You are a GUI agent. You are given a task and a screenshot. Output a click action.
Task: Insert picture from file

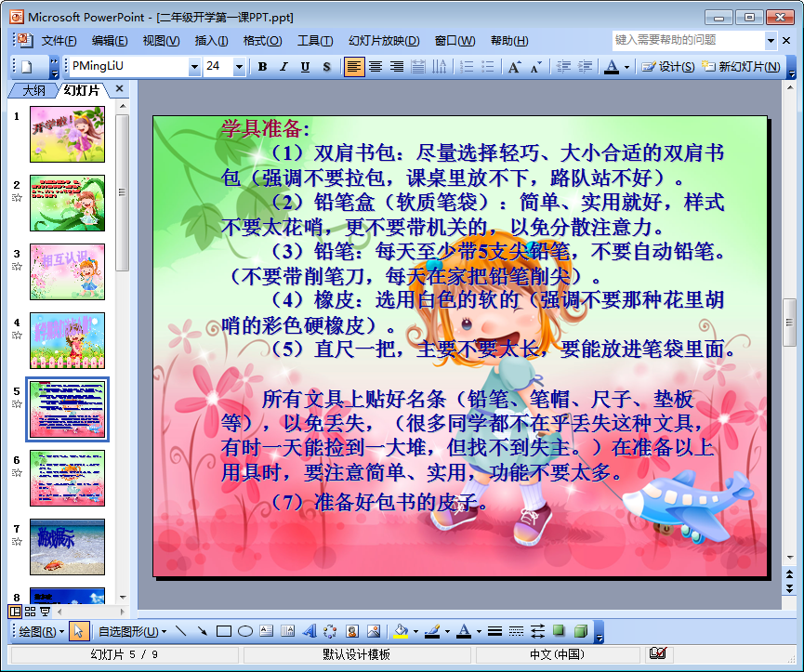(x=374, y=631)
